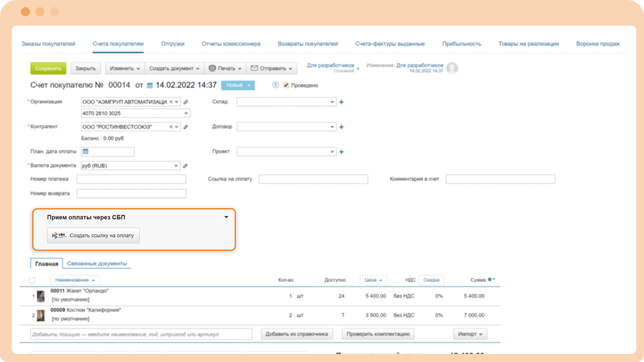This screenshot has width=644, height=362.
Task: Toggle the Проведено checkbox
Action: [286, 85]
